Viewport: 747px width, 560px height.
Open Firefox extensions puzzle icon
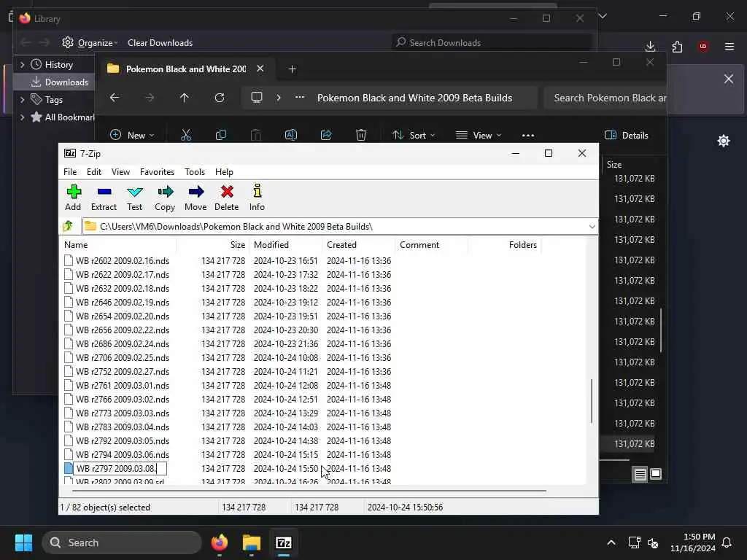coord(677,46)
